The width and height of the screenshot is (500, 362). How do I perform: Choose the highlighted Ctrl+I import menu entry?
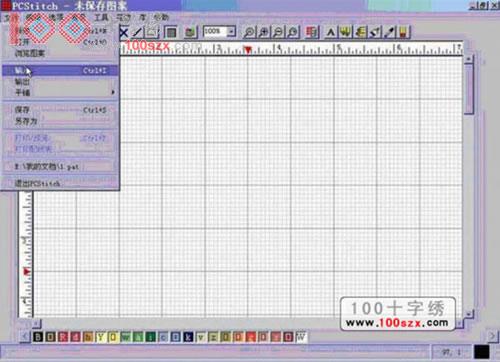click(x=60, y=70)
